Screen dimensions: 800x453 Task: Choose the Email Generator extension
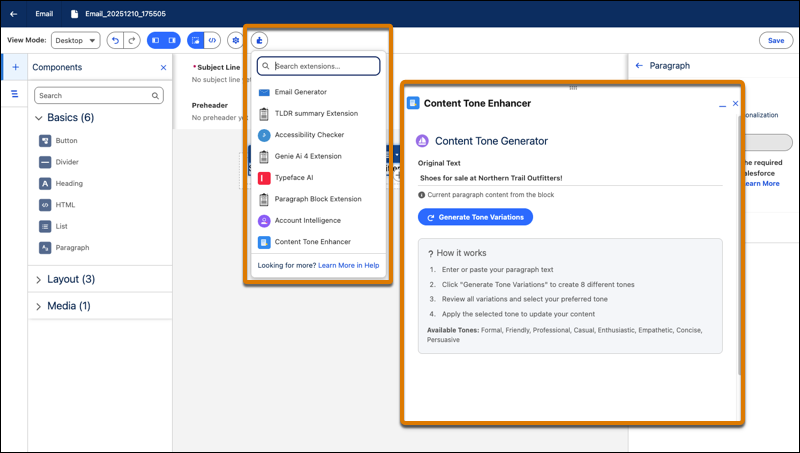point(319,92)
